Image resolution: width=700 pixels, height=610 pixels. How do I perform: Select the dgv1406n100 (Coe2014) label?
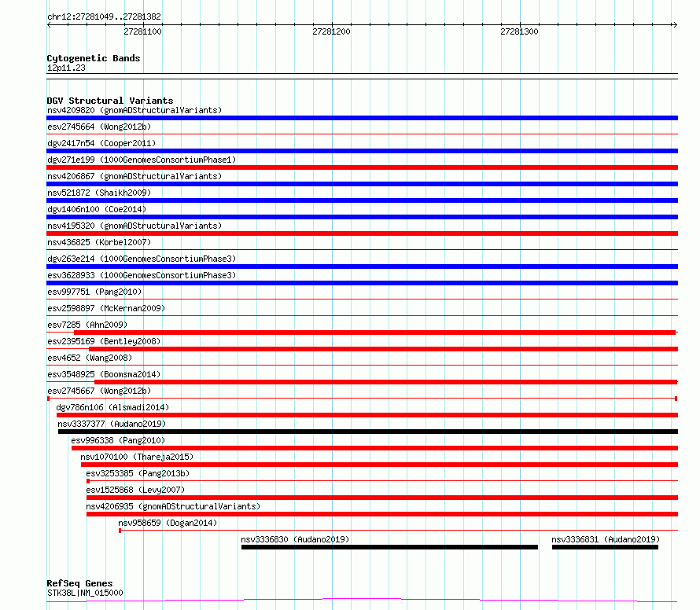(97, 209)
